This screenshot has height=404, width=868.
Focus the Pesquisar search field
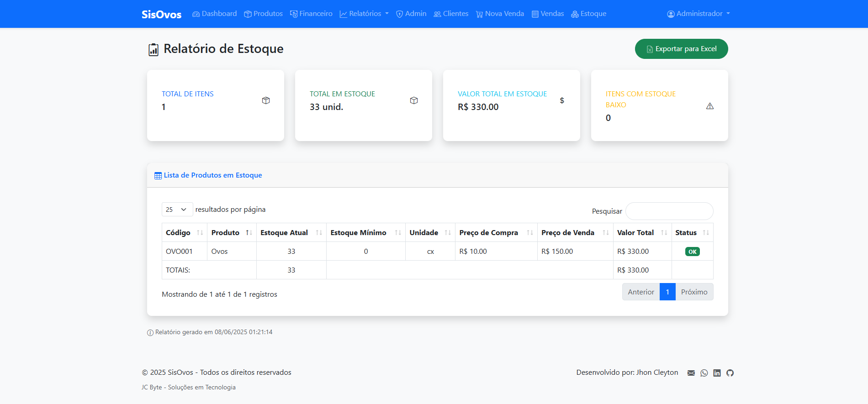tap(669, 211)
